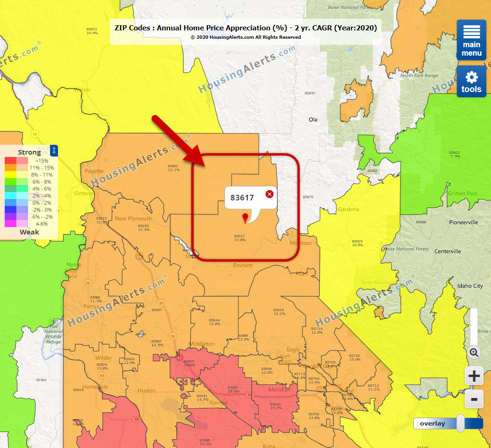Image resolution: width=491 pixels, height=448 pixels.
Task: Click the '0% - 2%' legend label
Action: (x=42, y=203)
